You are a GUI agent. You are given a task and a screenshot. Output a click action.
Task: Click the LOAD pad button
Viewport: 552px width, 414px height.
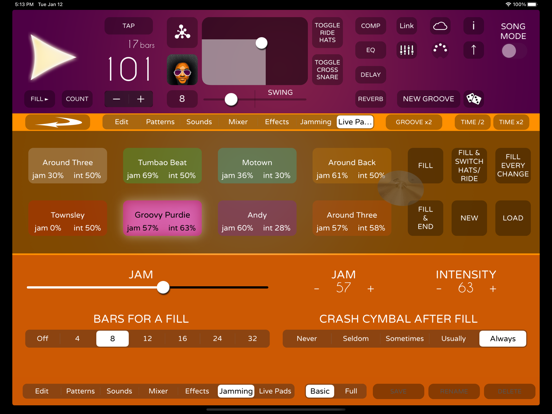513,218
